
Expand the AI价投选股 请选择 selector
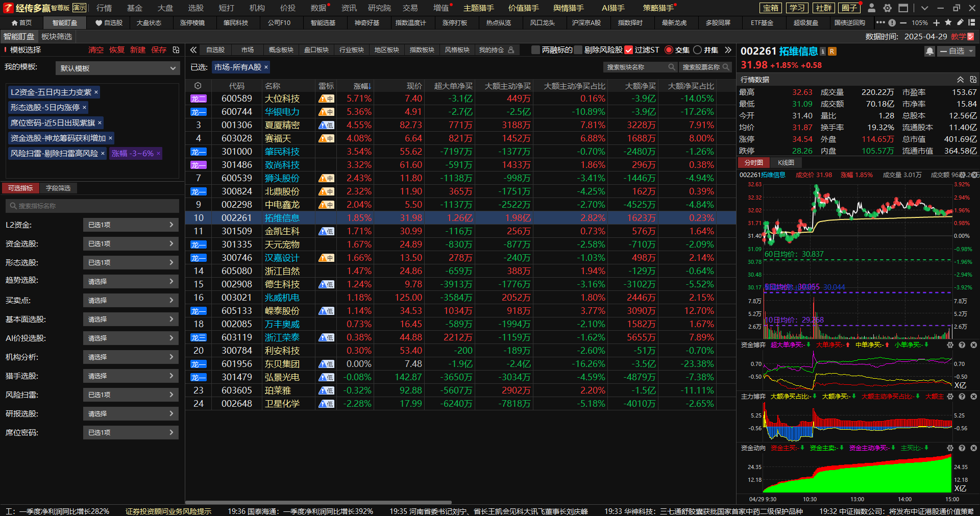[131, 338]
